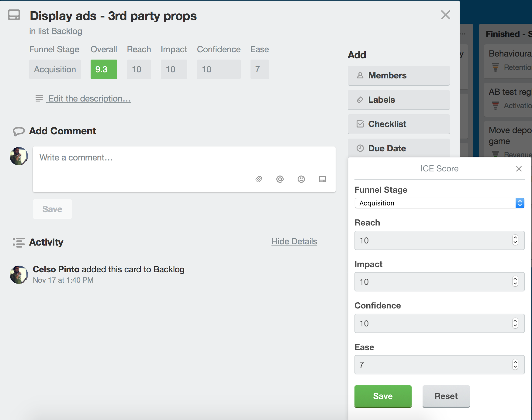The width and height of the screenshot is (532, 420).
Task: Save the ICE Score
Action: point(382,396)
